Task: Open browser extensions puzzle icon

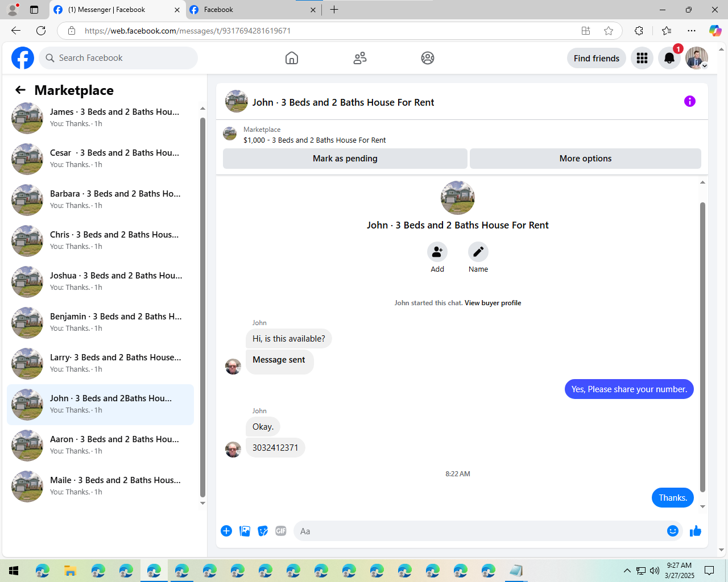Action: pos(639,31)
